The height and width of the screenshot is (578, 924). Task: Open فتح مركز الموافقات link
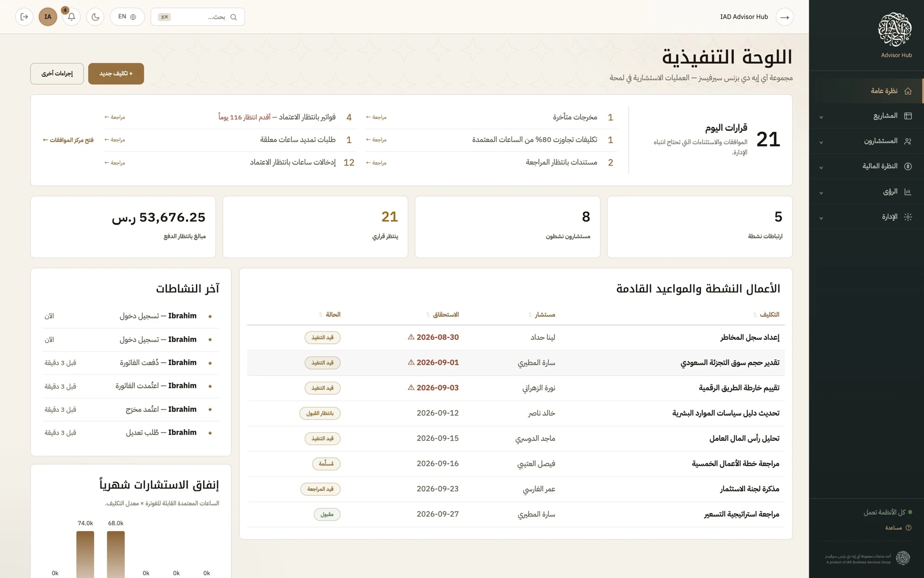[x=68, y=140]
